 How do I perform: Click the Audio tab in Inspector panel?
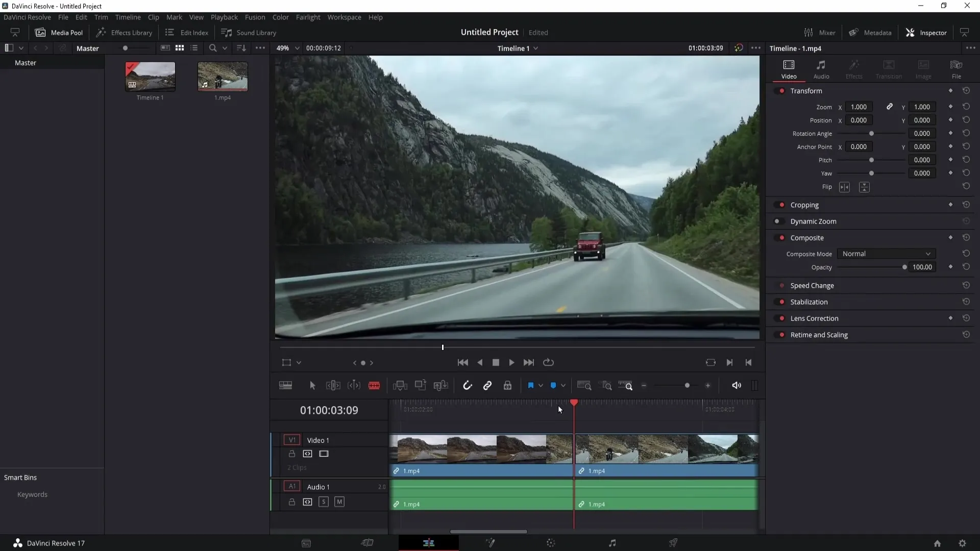(821, 69)
